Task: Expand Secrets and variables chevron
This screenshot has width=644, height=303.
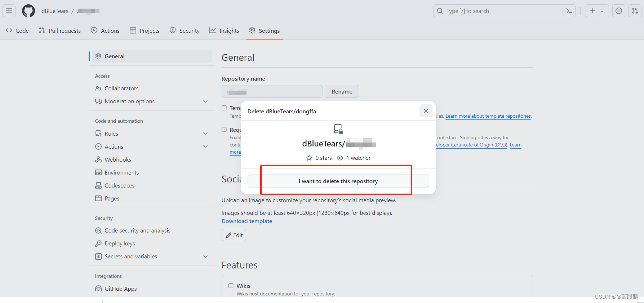Action: point(205,257)
